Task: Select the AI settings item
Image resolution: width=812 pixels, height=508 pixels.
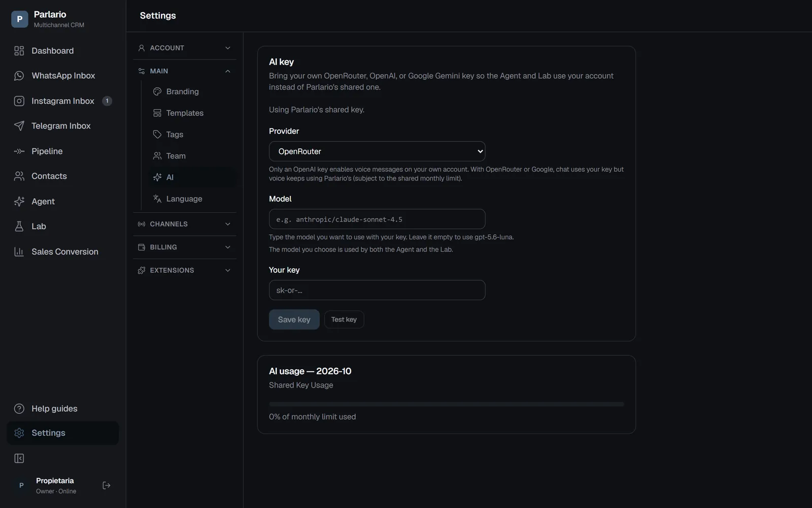Action: click(x=192, y=177)
